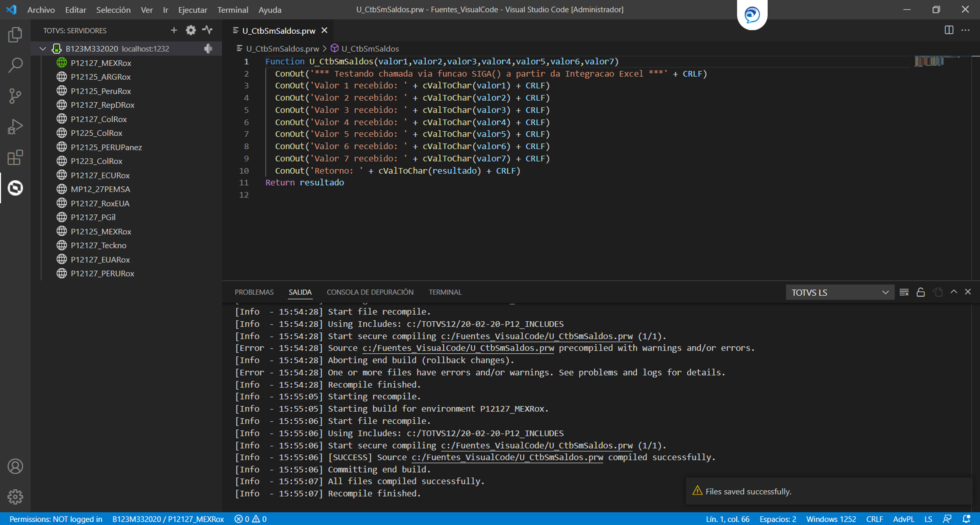
Task: Click the TOTVS monitor pulse icon
Action: click(x=207, y=30)
